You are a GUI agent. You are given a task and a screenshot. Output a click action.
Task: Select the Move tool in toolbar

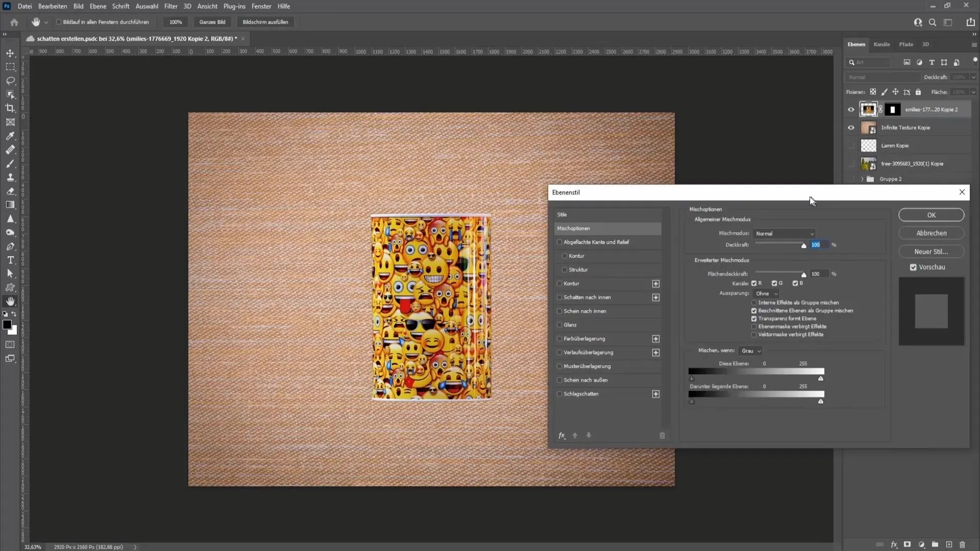tap(10, 53)
